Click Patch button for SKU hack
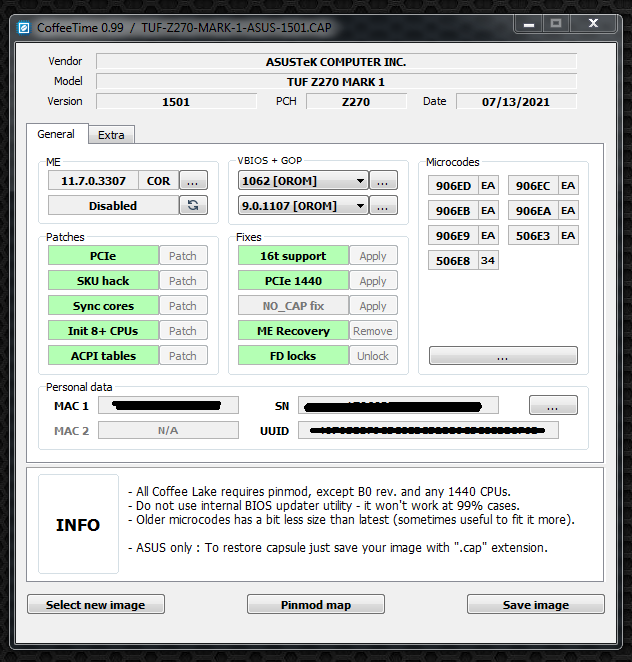 183,281
